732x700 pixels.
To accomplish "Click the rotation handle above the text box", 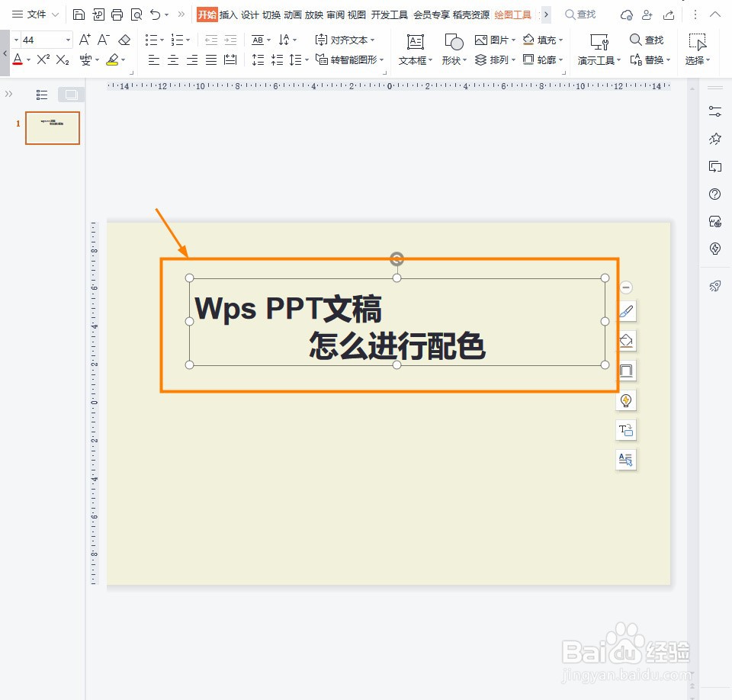I will point(396,258).
